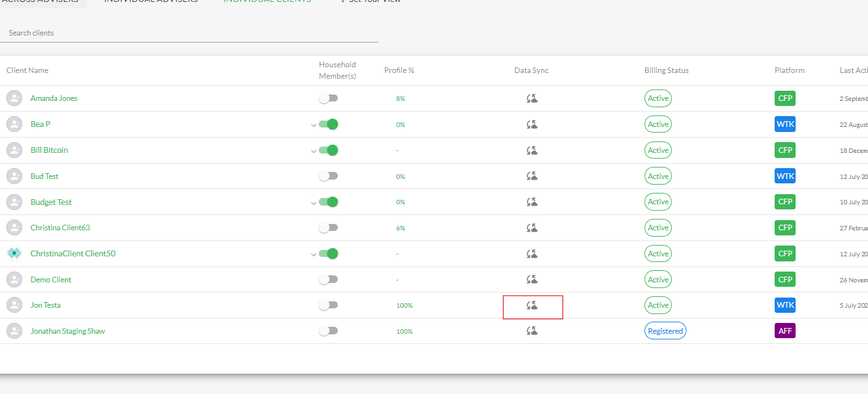Click WTK platform badge for Bea P

pyautogui.click(x=785, y=124)
